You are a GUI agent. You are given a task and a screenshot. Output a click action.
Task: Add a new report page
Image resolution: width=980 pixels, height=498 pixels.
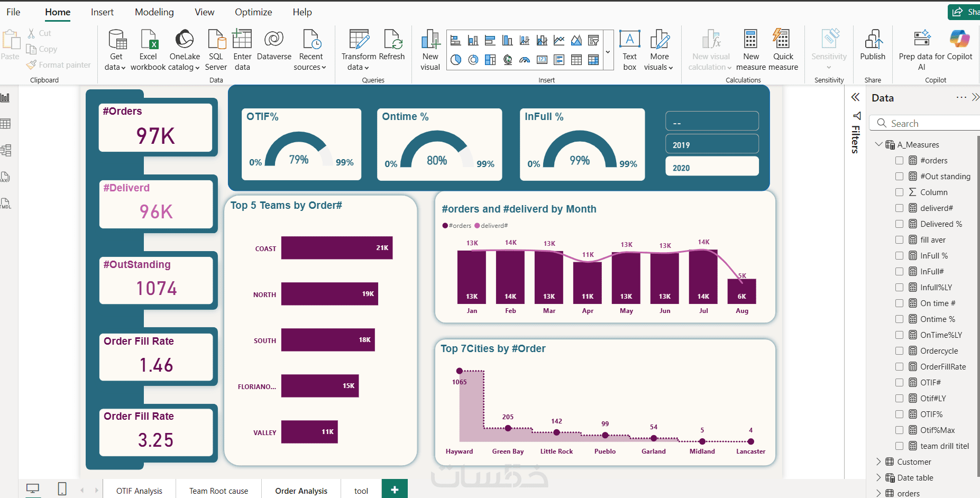pos(395,490)
